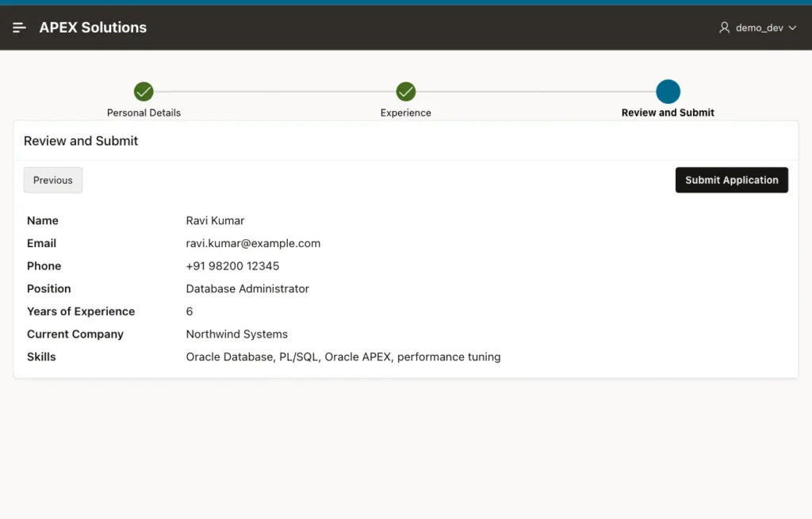Select the Database Administrator position value
Screen dimensions: 812x519
pos(247,288)
